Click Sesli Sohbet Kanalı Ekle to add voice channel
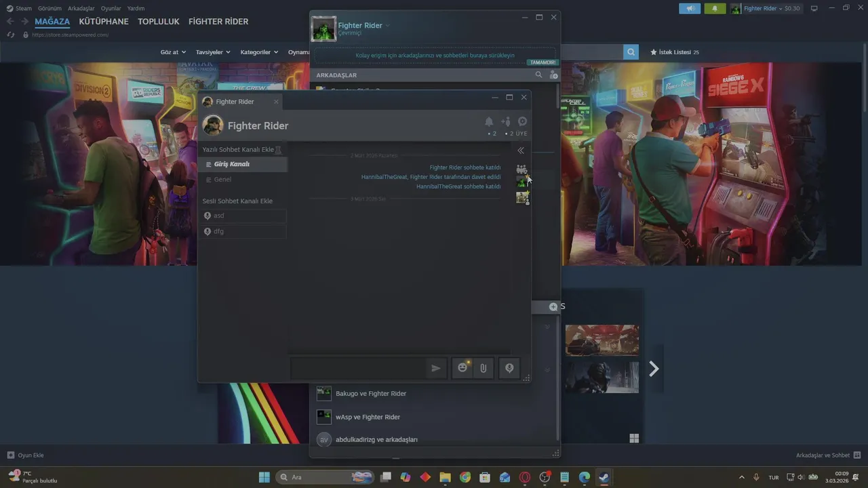Image resolution: width=868 pixels, height=488 pixels. (x=237, y=201)
